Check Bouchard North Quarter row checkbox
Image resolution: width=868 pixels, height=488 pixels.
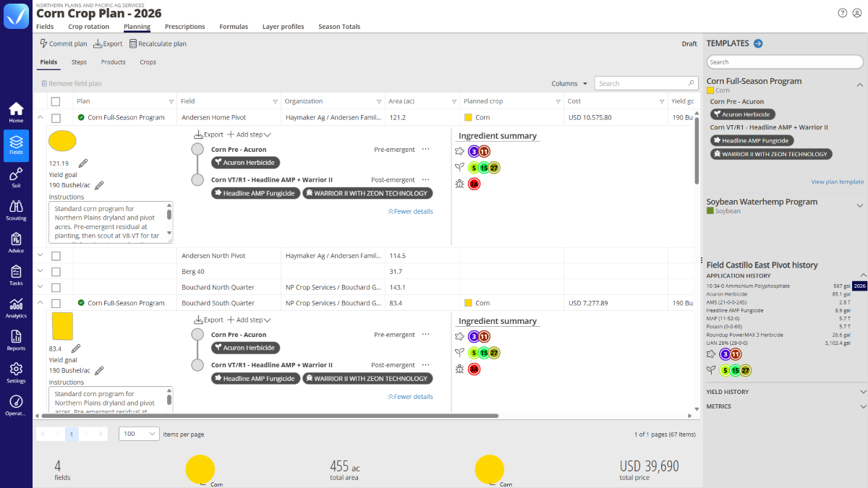(x=56, y=288)
